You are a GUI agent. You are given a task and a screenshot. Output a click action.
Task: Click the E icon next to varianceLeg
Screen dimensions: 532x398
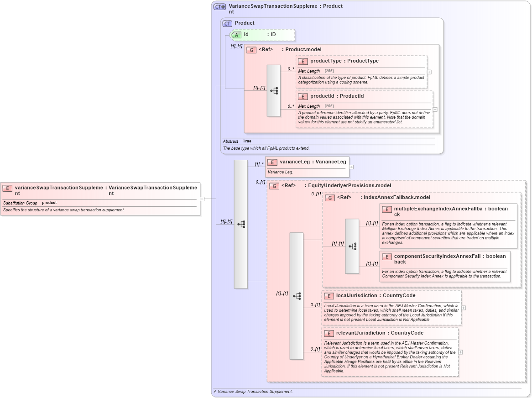point(272,162)
